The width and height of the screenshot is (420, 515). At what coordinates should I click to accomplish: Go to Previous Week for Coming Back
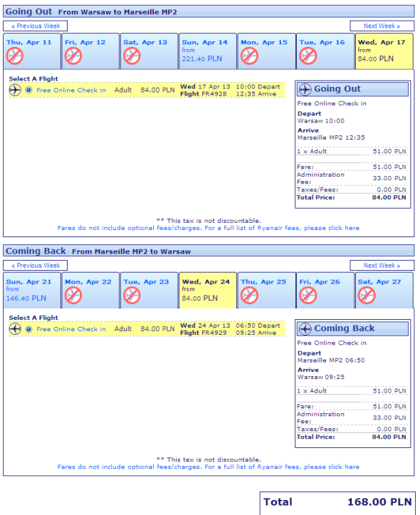pyautogui.click(x=36, y=266)
